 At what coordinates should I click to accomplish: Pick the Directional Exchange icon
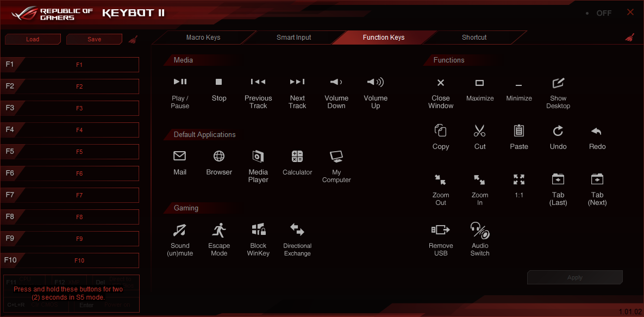coord(297,229)
